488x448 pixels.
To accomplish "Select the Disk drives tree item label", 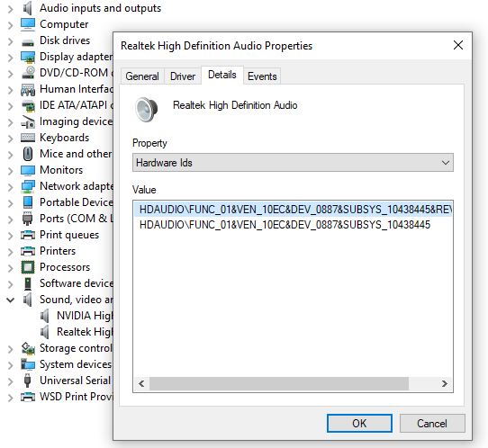I will (65, 40).
